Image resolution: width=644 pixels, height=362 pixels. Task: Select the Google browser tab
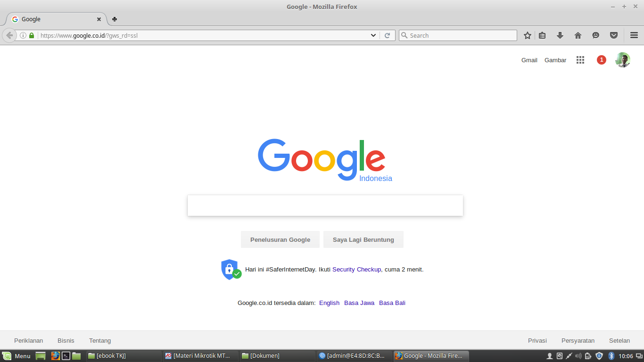point(56,19)
